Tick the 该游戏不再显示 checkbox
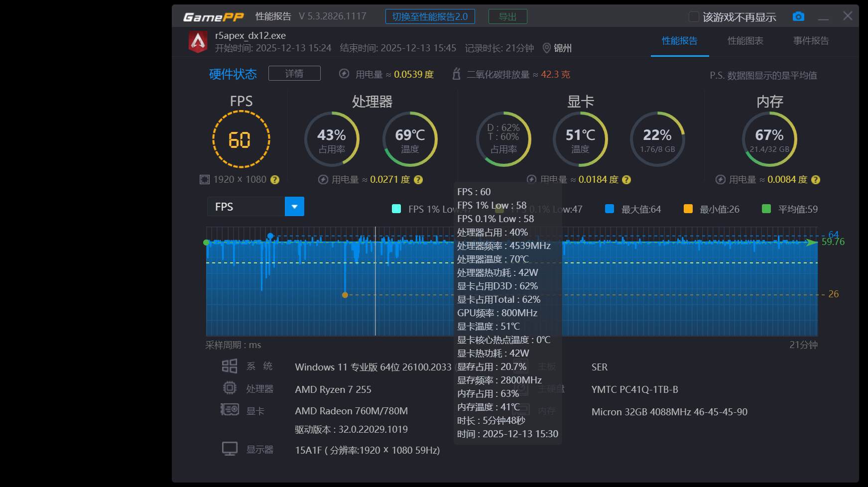Image resolution: width=868 pixels, height=487 pixels. pyautogui.click(x=693, y=17)
